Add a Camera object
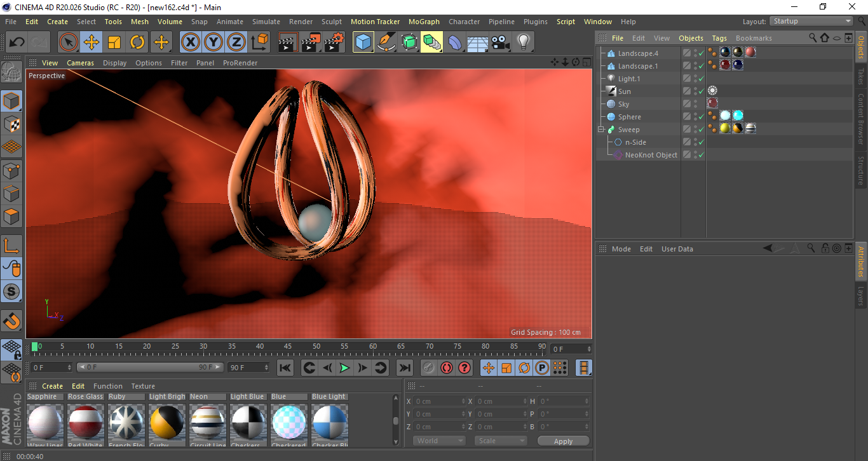This screenshot has height=461, width=868. click(501, 43)
